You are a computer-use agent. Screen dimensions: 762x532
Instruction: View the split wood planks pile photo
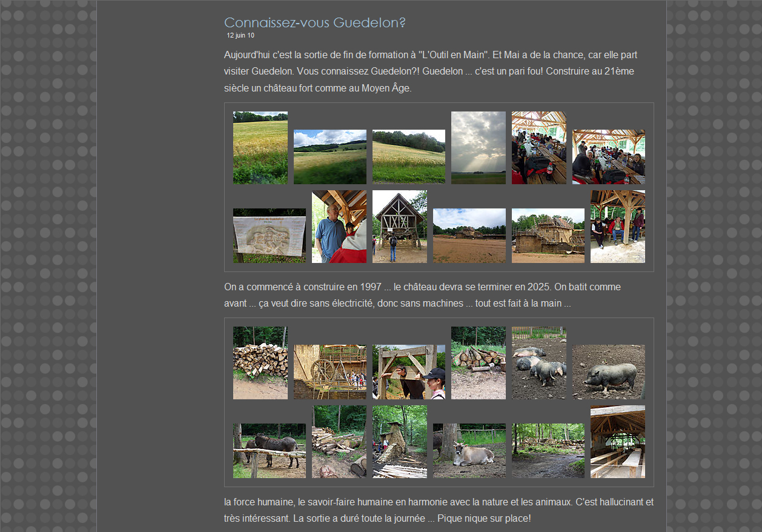click(x=339, y=441)
